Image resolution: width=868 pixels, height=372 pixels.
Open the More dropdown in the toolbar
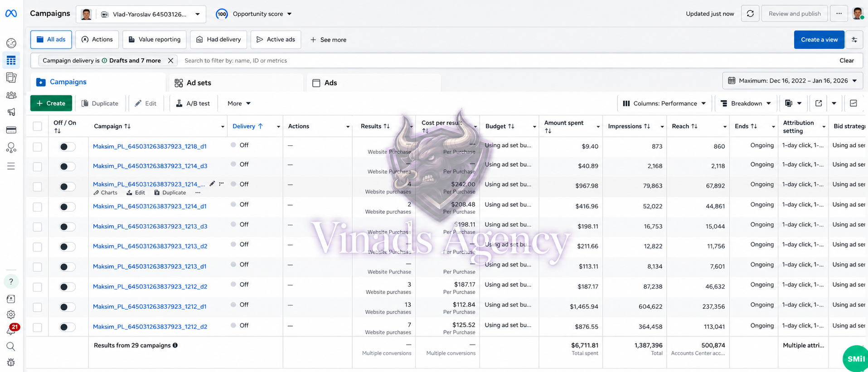239,103
